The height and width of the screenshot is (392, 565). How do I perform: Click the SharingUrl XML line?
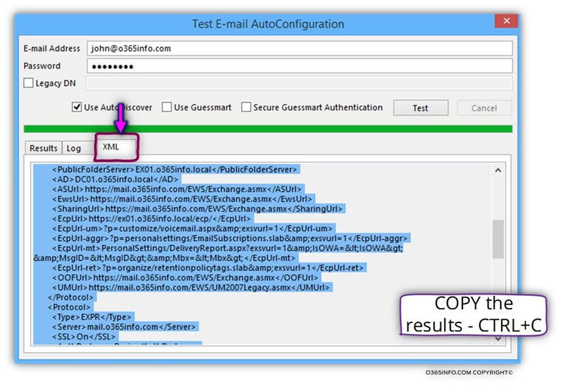pos(197,209)
